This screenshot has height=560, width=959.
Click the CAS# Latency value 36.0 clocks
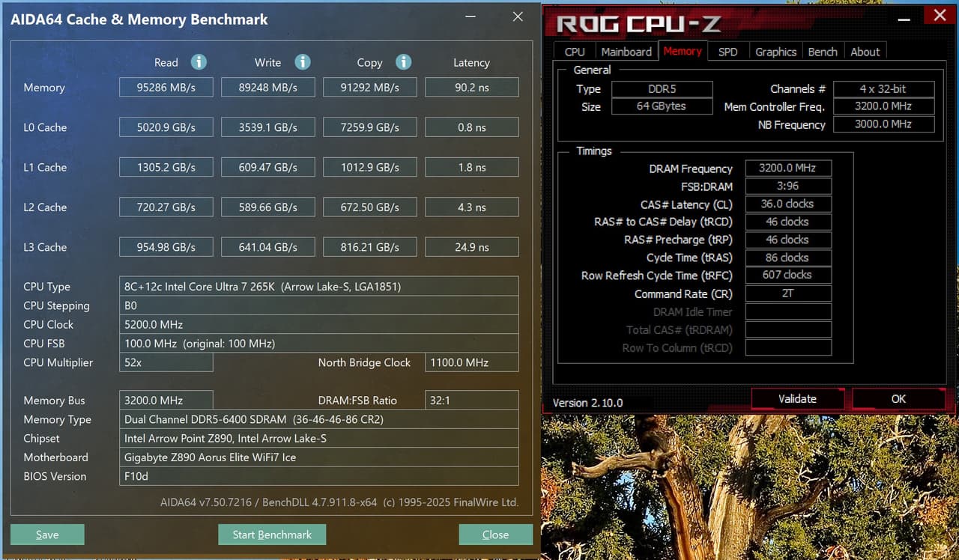[x=788, y=204]
